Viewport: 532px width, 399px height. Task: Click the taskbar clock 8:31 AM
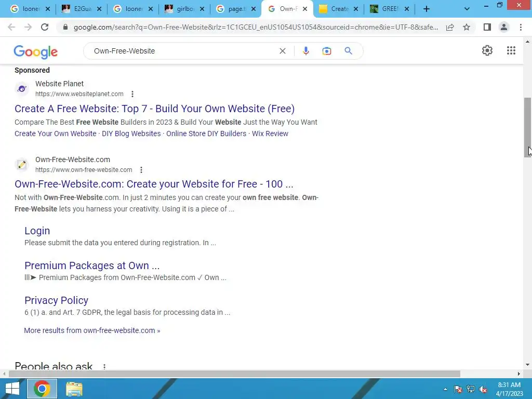(509, 385)
